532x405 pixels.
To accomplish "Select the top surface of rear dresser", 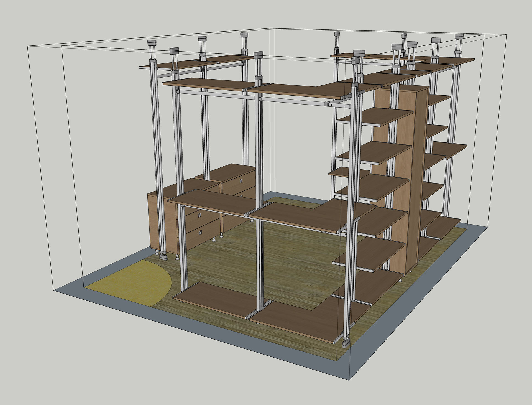I will (227, 172).
